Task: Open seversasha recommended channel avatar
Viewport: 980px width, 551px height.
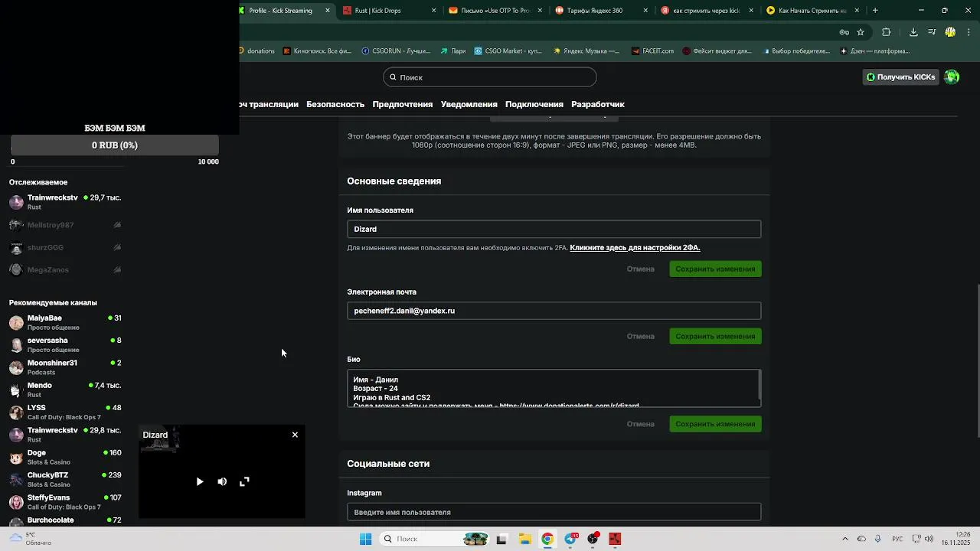Action: pyautogui.click(x=16, y=344)
